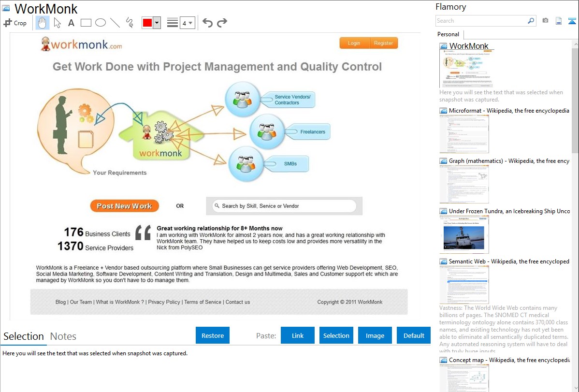Select the Concept map Wikipedia snapshot title
This screenshot has width=579, height=392.
[x=509, y=360]
